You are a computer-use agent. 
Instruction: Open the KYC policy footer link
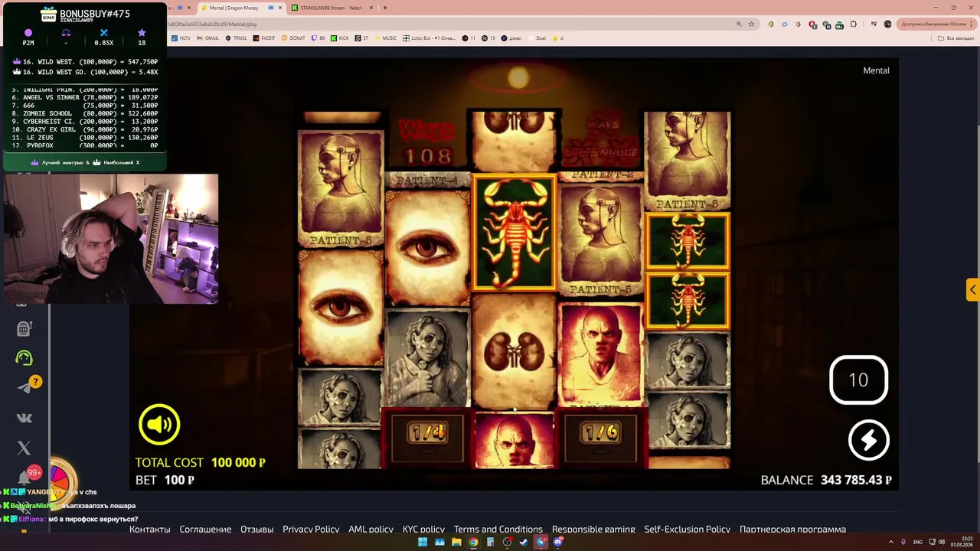click(423, 529)
